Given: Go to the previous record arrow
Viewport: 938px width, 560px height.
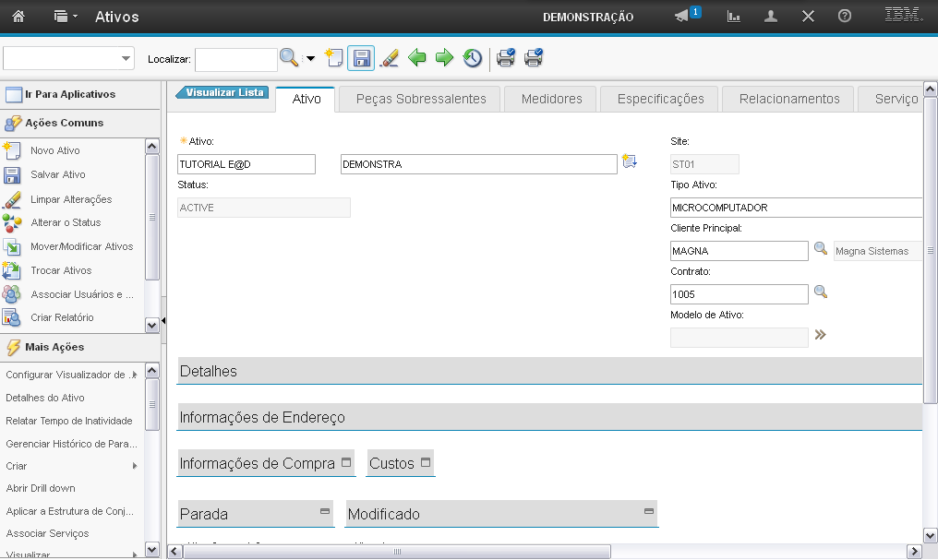Looking at the screenshot, I should (417, 58).
